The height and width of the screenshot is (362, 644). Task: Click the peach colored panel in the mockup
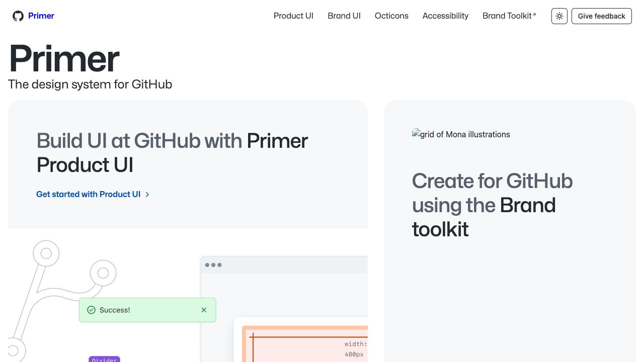click(307, 347)
